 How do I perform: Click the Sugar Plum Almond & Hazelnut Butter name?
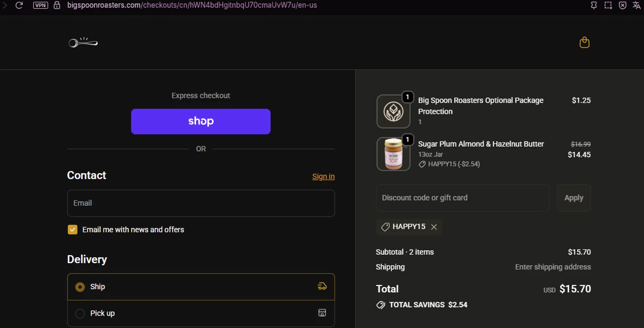coord(481,144)
